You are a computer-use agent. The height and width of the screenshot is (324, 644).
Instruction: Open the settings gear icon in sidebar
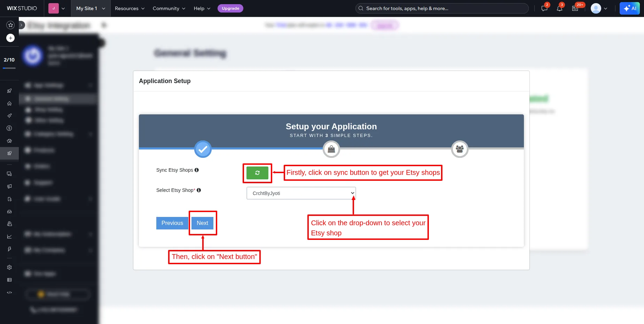pos(9,267)
